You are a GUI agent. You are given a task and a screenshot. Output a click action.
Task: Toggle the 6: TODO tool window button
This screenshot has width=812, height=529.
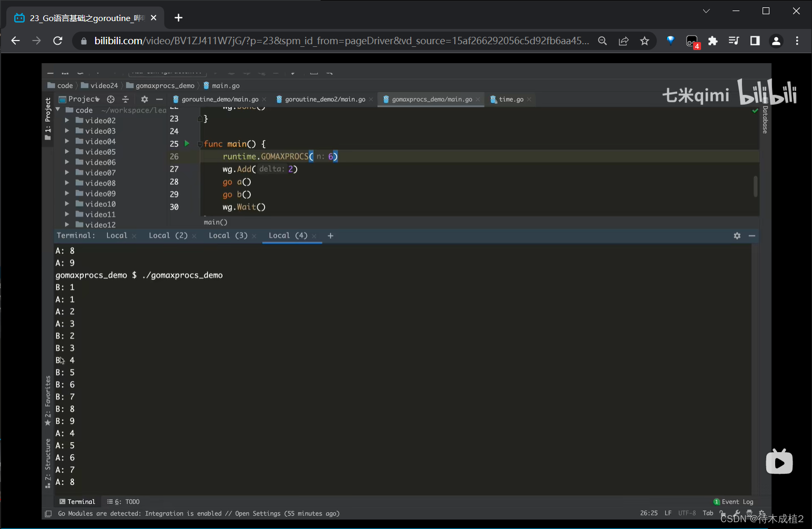124,502
